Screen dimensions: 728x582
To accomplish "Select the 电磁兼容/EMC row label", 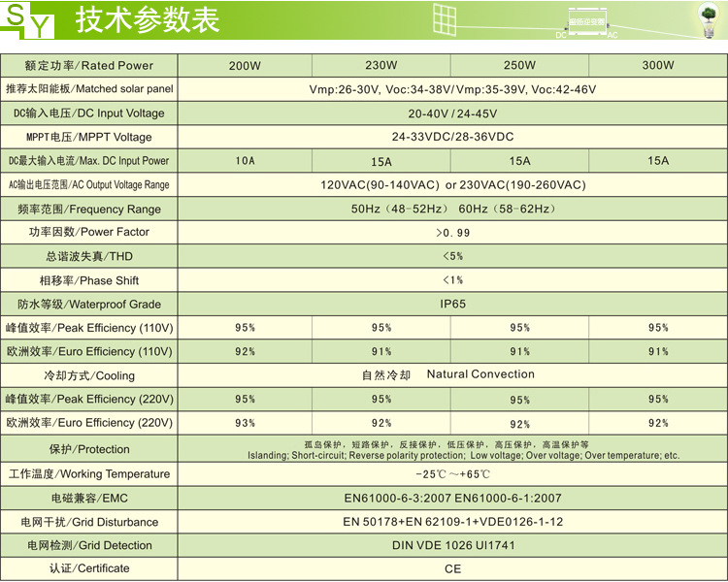I will pyautogui.click(x=89, y=498).
